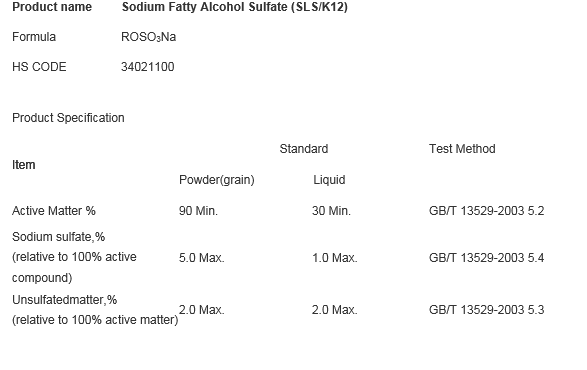Image resolution: width=587 pixels, height=370 pixels.
Task: Click the Standard column header
Action: tap(304, 149)
